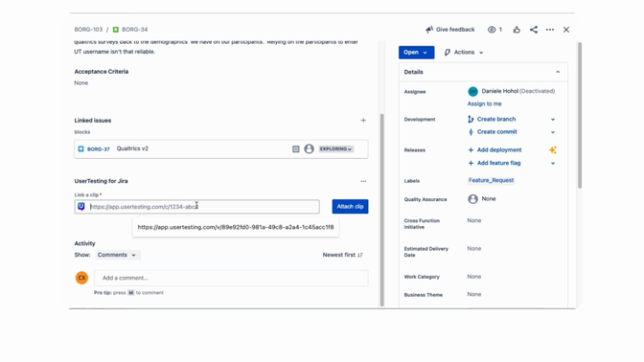Viewport: 644px width, 362px height.
Task: Click Add deployment link
Action: pyautogui.click(x=499, y=149)
